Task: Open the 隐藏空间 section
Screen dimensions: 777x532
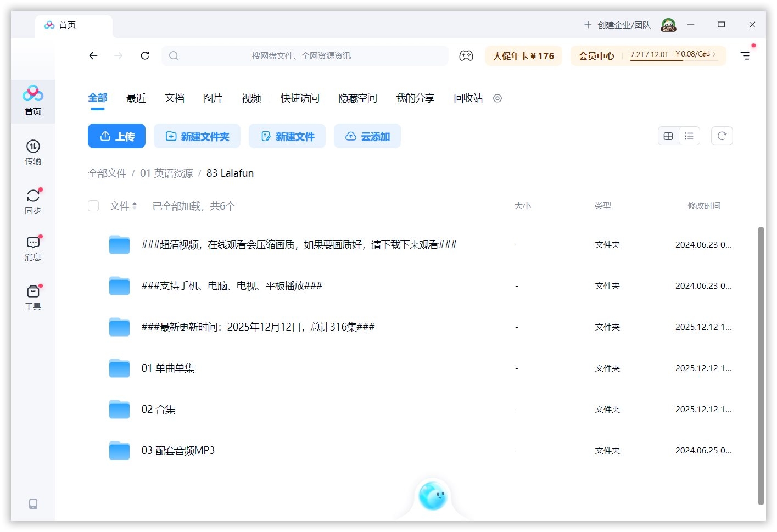Action: [357, 98]
